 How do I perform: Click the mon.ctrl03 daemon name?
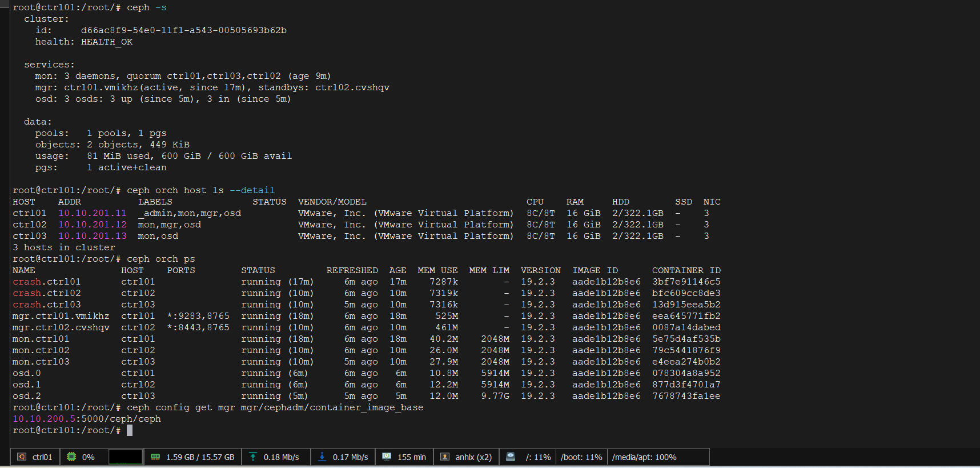coord(41,362)
